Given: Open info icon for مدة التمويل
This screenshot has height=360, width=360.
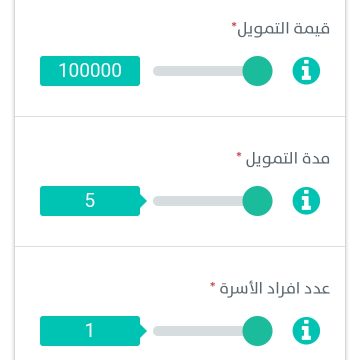Looking at the screenshot, I should [x=306, y=201].
